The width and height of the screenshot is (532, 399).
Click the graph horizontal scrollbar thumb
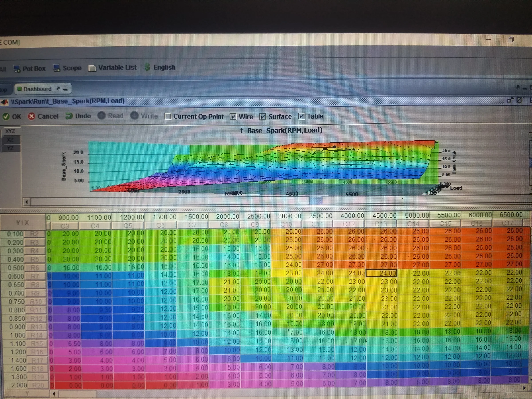[x=315, y=200]
